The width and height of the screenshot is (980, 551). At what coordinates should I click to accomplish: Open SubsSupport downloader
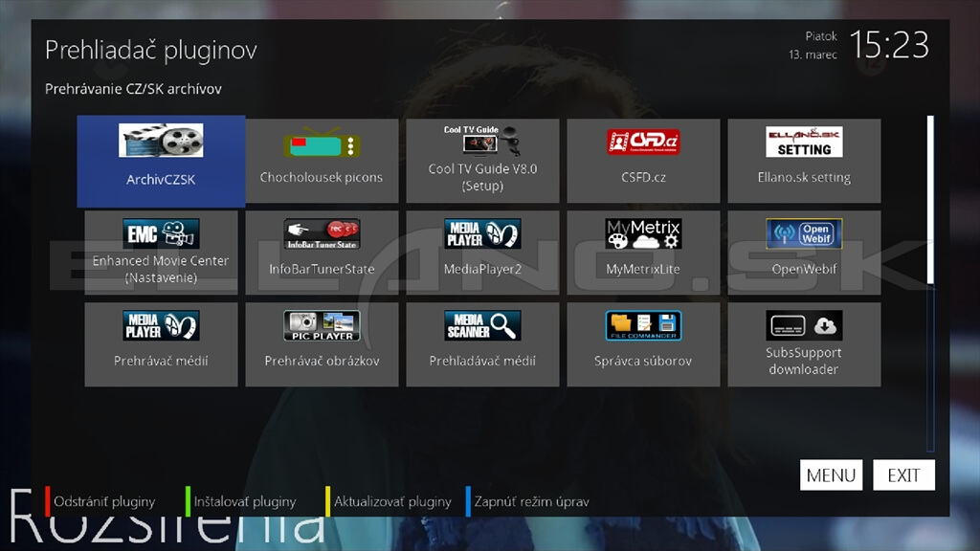[x=803, y=342]
